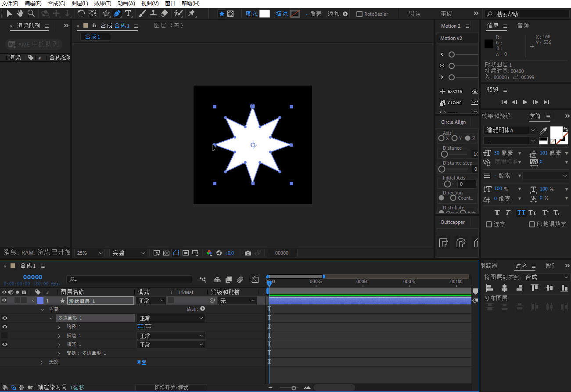Screen dimensions: 571x392
Task: Click the white fill color swatch
Action: point(264,14)
